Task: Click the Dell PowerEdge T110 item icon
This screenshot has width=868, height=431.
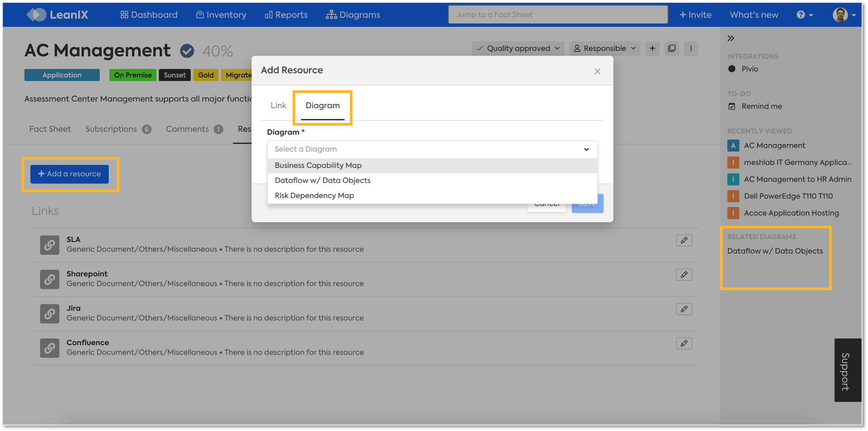Action: [733, 196]
